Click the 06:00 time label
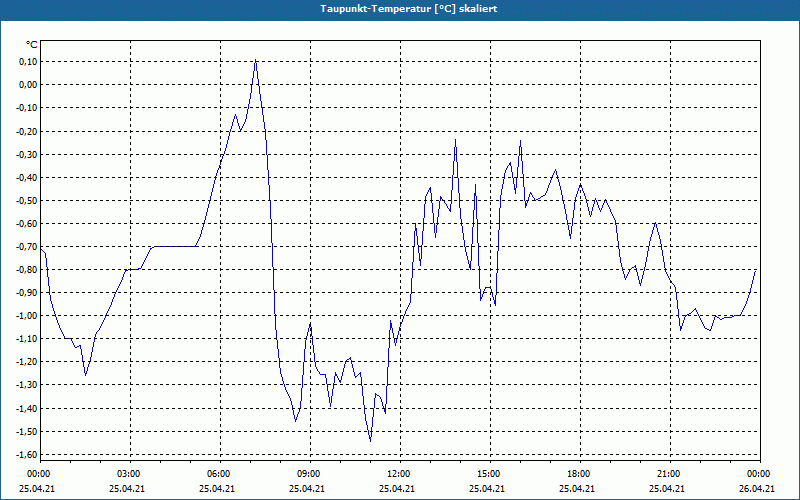Image resolution: width=800 pixels, height=500 pixels. [x=220, y=474]
